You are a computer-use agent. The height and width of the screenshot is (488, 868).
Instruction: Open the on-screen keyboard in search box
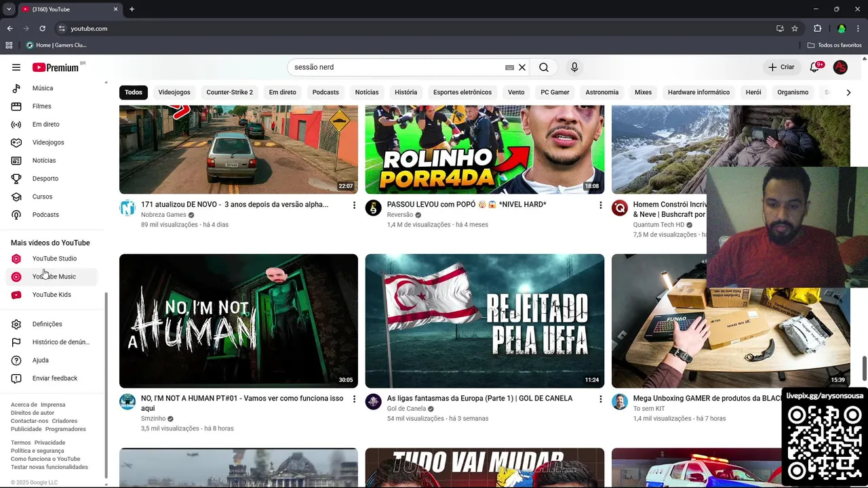509,67
